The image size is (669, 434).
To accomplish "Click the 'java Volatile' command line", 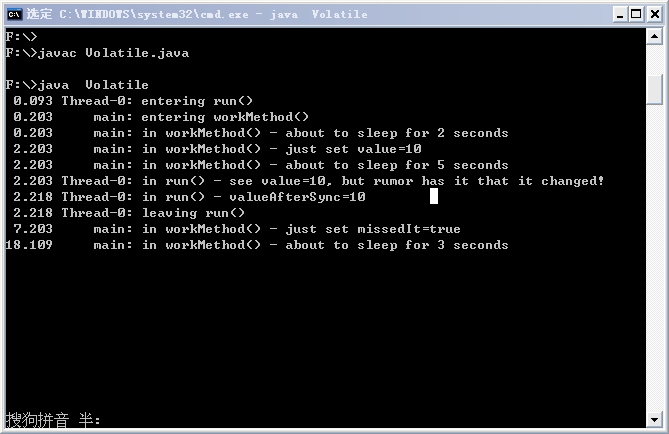I will pyautogui.click(x=77, y=85).
